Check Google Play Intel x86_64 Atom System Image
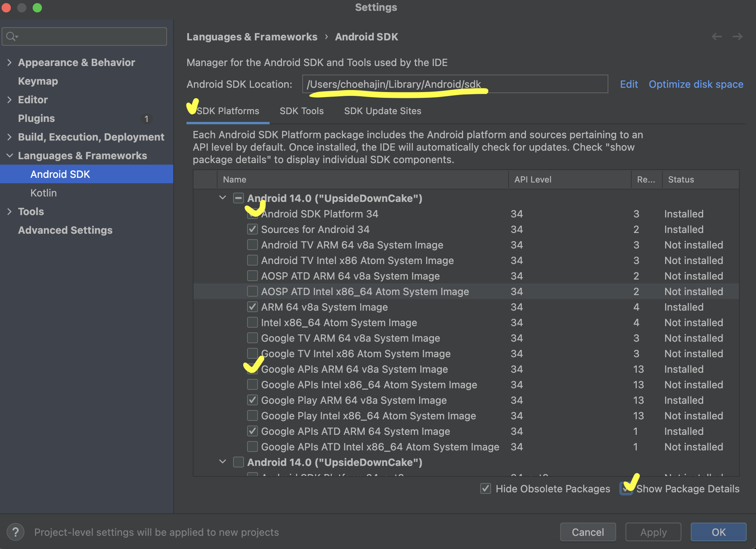The width and height of the screenshot is (756, 549). tap(253, 416)
